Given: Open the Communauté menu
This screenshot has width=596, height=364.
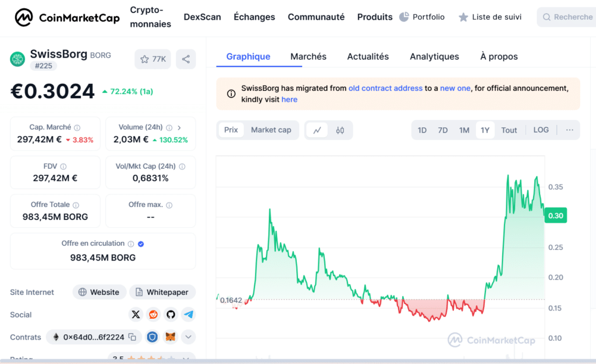Looking at the screenshot, I should tap(316, 17).
